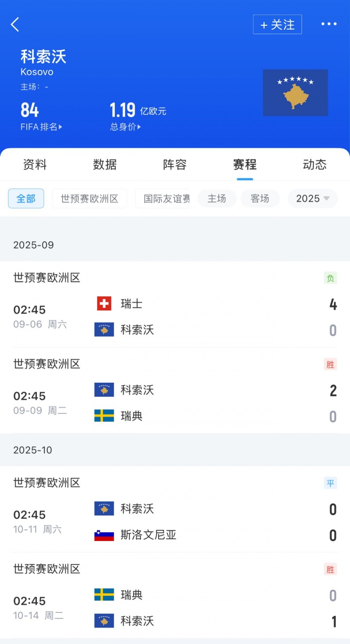Expand FIFA排名 ranking details
350x644 pixels.
pyautogui.click(x=41, y=127)
